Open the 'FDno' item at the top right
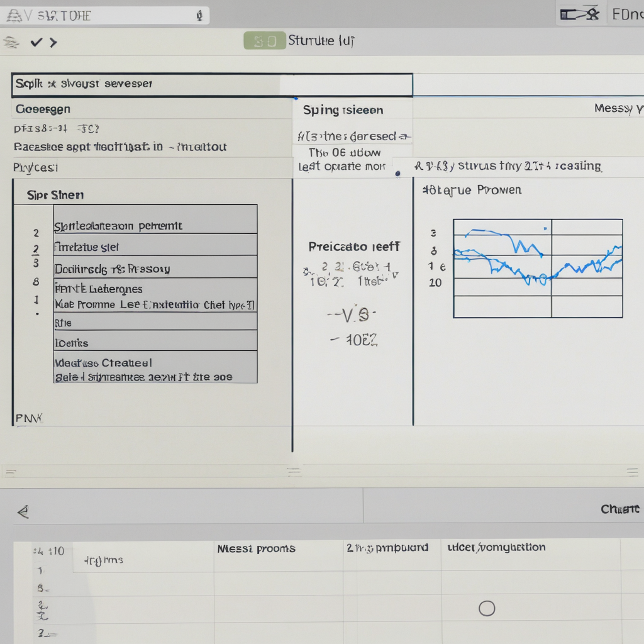The image size is (644, 644). pos(627,14)
